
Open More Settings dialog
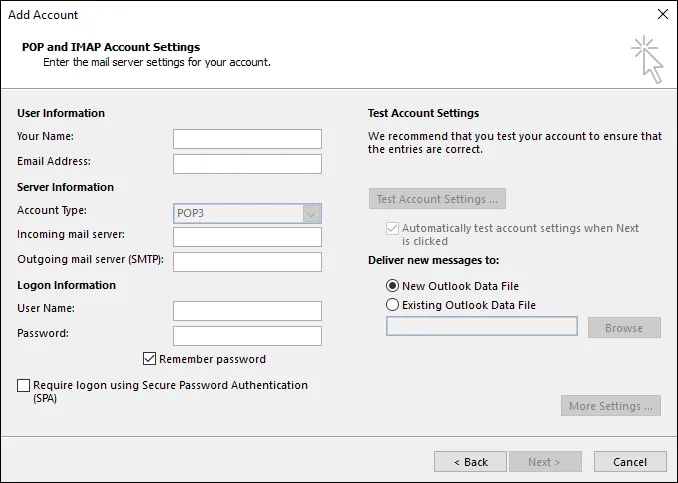611,406
